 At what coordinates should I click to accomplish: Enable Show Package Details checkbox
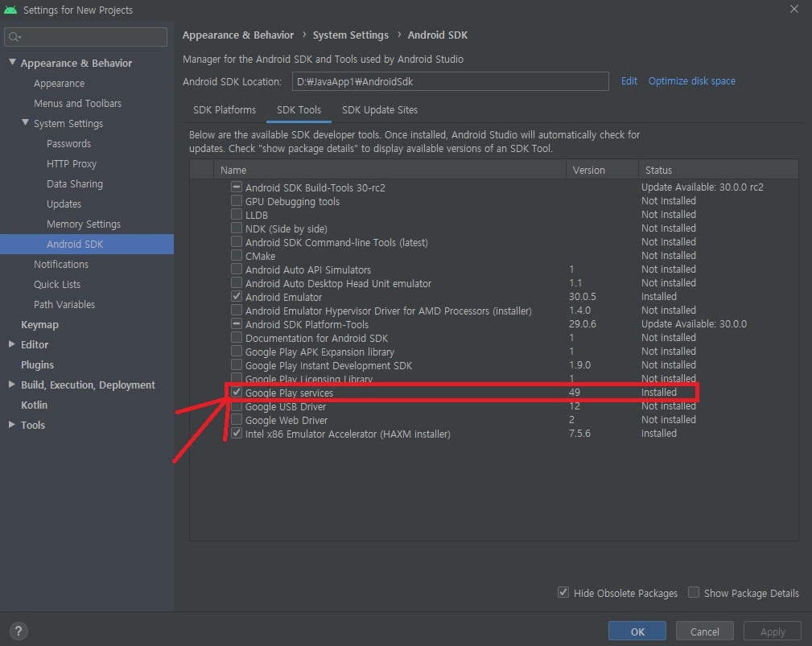(x=694, y=592)
